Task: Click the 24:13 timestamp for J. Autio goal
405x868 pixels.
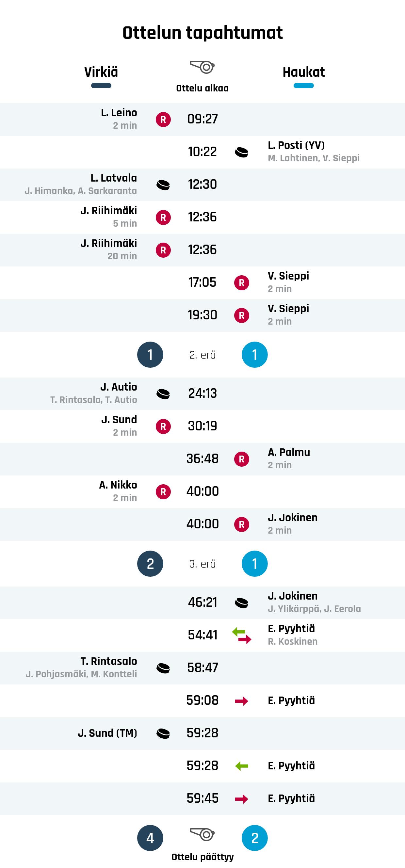Action: 202,393
